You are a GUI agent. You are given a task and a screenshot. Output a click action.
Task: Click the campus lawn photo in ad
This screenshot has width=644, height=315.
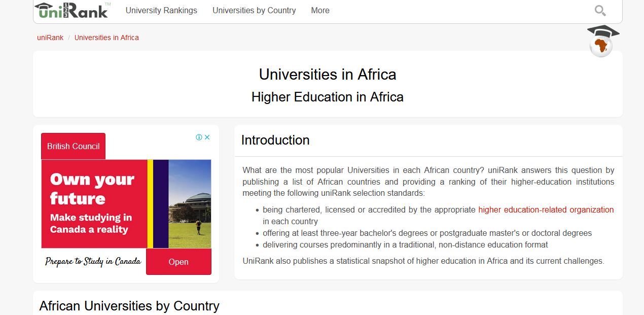[190, 204]
